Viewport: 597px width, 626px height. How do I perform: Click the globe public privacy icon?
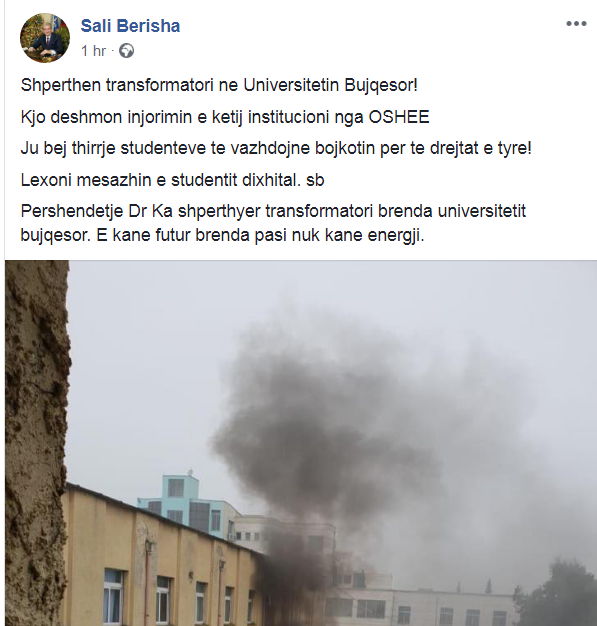point(126,51)
